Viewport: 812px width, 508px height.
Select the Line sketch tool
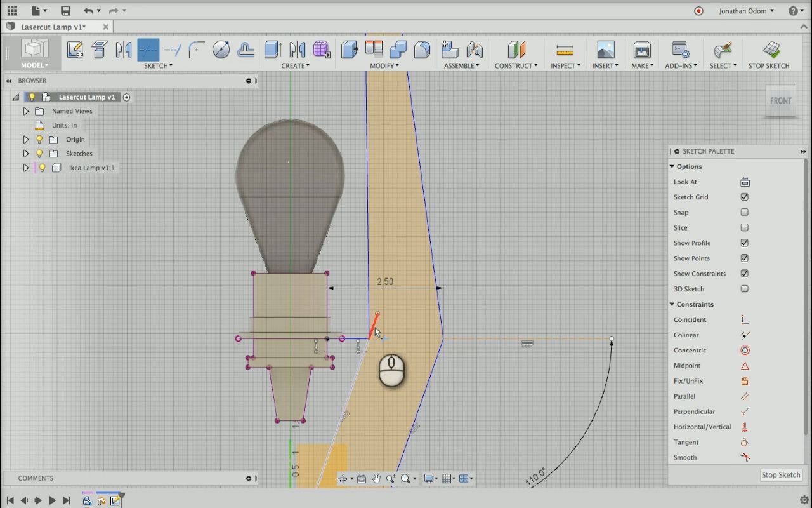[x=148, y=50]
